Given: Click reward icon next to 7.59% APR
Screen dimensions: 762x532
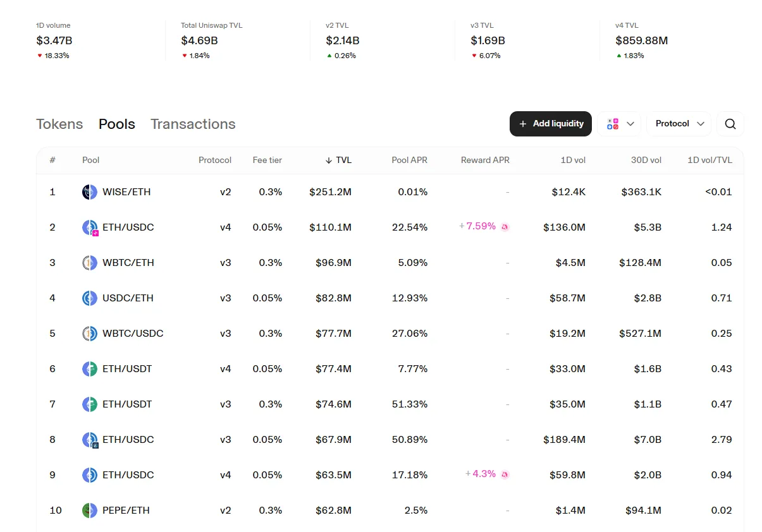Looking at the screenshot, I should click(505, 227).
